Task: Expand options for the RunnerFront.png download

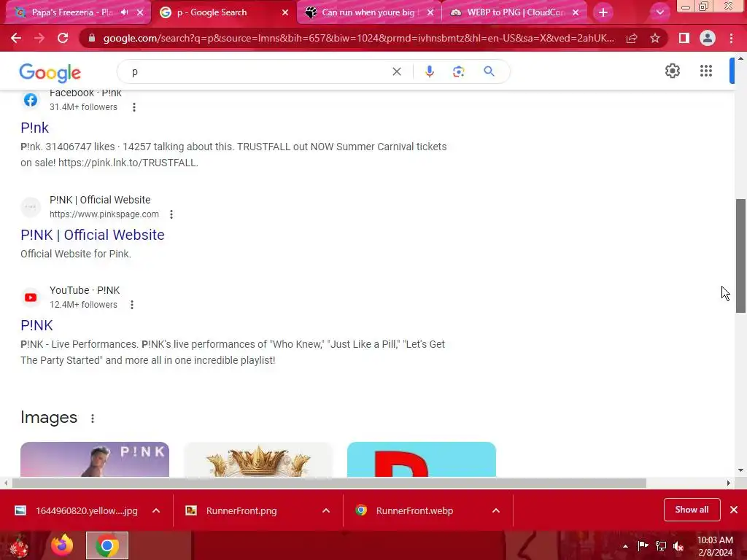Action: pos(326,510)
